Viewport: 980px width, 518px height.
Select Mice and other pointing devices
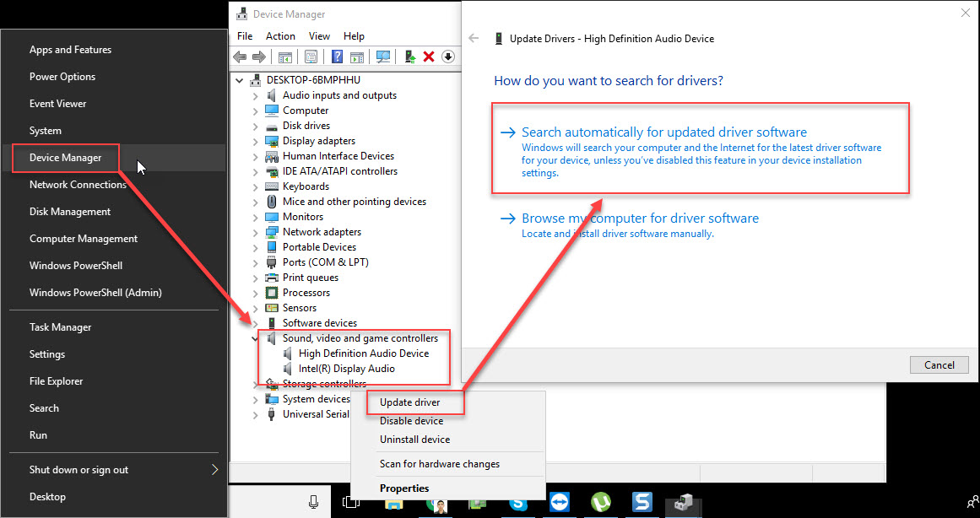point(355,202)
